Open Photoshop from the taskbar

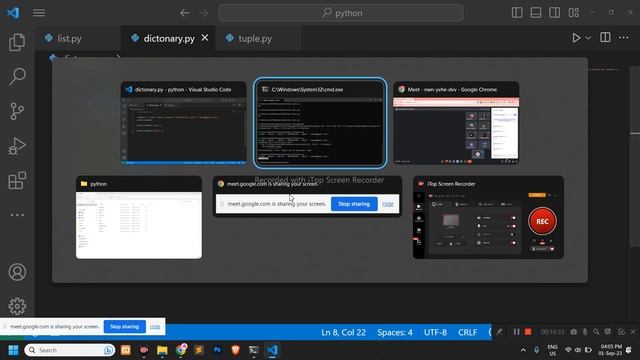click(217, 350)
